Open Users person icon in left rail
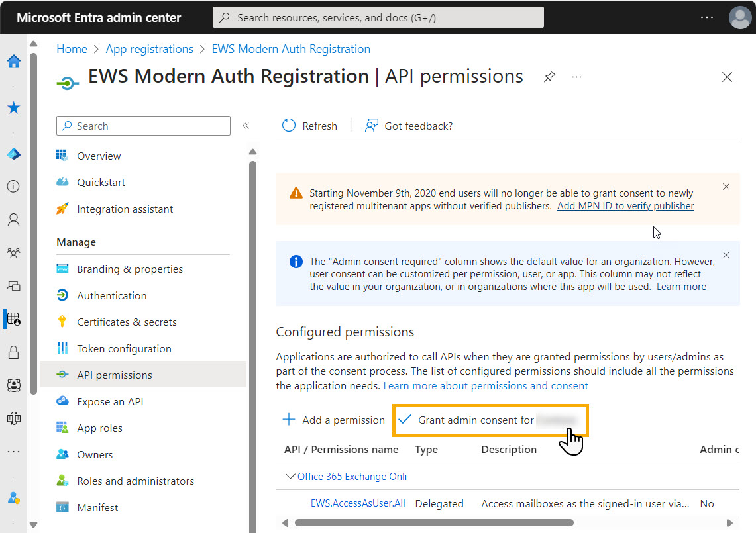The height and width of the screenshot is (533, 756). pyautogui.click(x=13, y=220)
